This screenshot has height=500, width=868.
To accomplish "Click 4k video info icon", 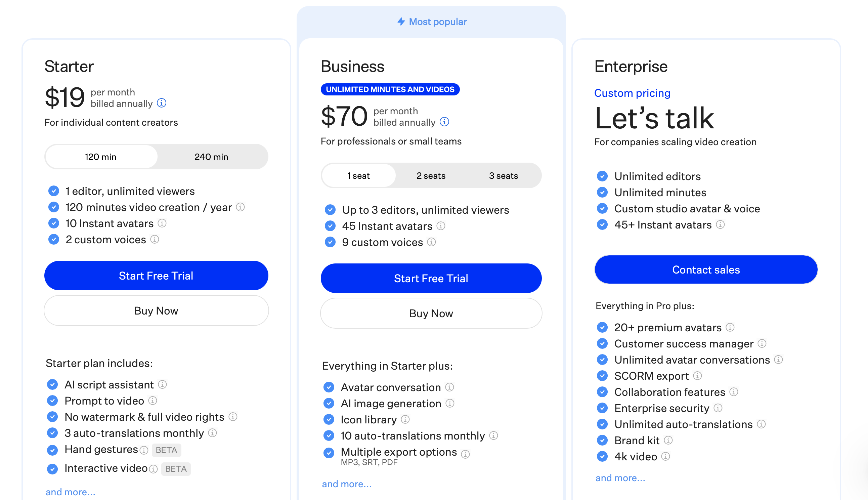I will pyautogui.click(x=665, y=457).
